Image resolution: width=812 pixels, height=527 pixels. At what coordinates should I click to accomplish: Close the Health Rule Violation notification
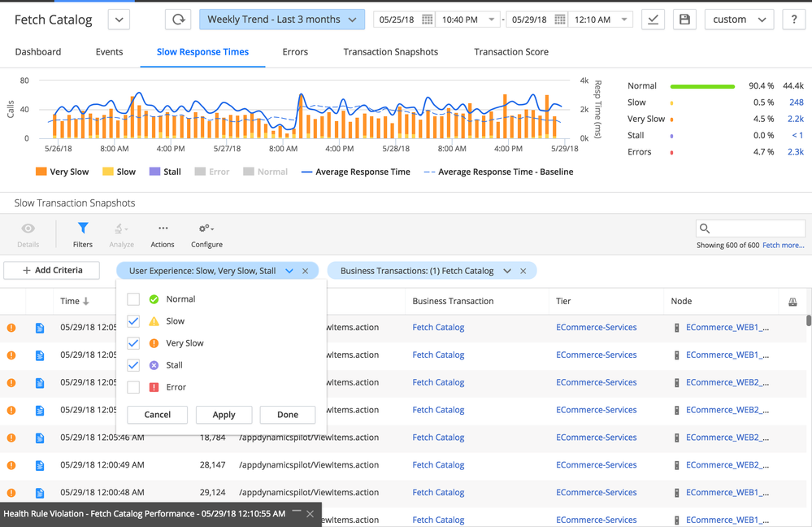coord(310,513)
